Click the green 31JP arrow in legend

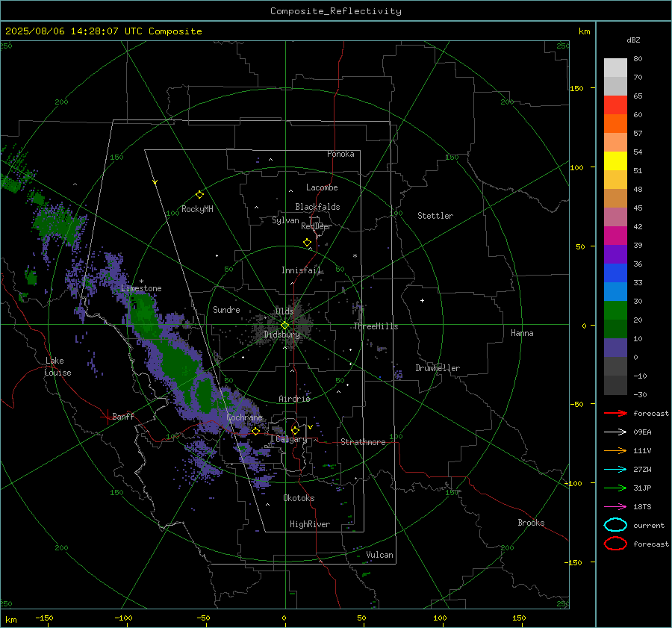pos(615,488)
